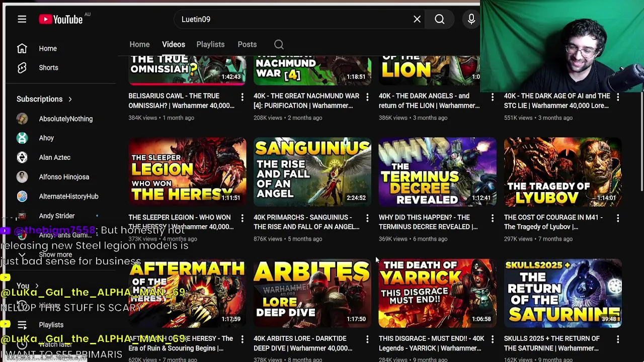Play the Sleeper Legion thumbnail
This screenshot has height=362, width=644.
187,172
